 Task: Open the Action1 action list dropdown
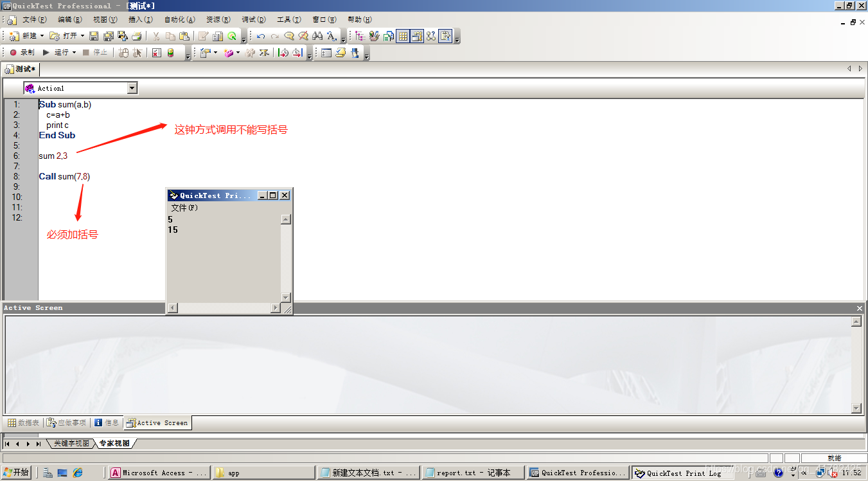click(132, 88)
